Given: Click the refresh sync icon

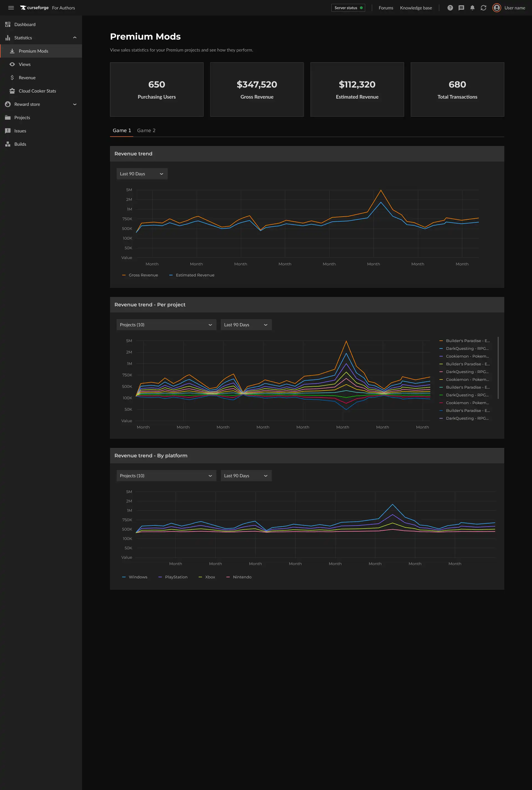Looking at the screenshot, I should (484, 8).
